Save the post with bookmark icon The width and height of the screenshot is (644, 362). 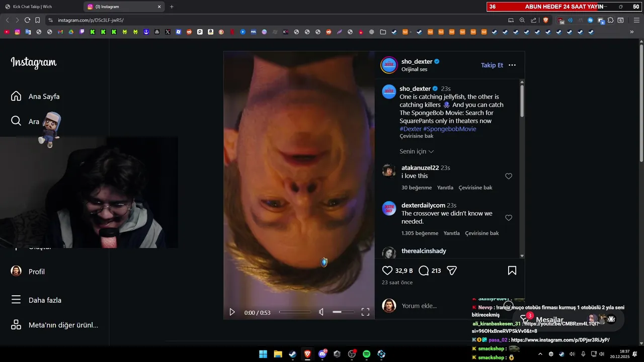(512, 270)
